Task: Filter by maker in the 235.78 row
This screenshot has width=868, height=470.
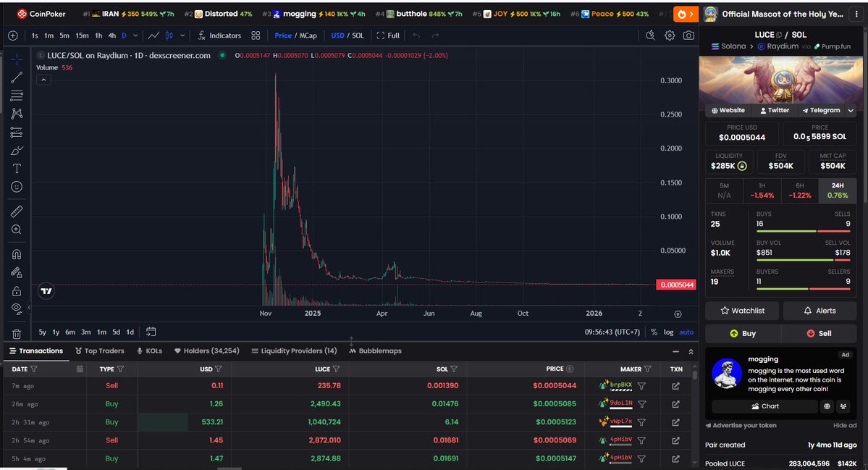Action: (641, 386)
